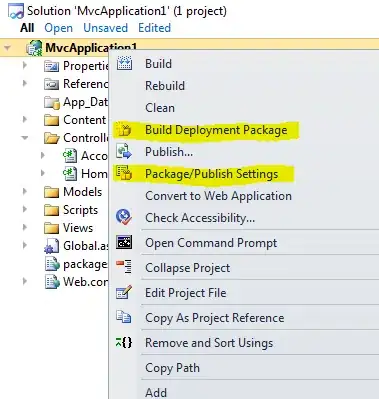Viewport: 379px width, 399px height.
Task: Collapse the Controllers folder arrow
Action: (x=25, y=137)
